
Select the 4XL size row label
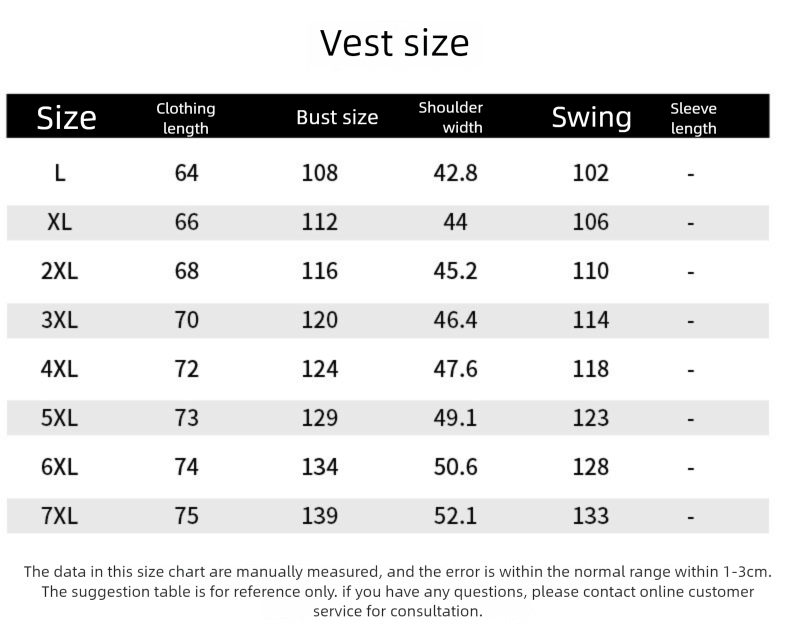pyautogui.click(x=60, y=369)
